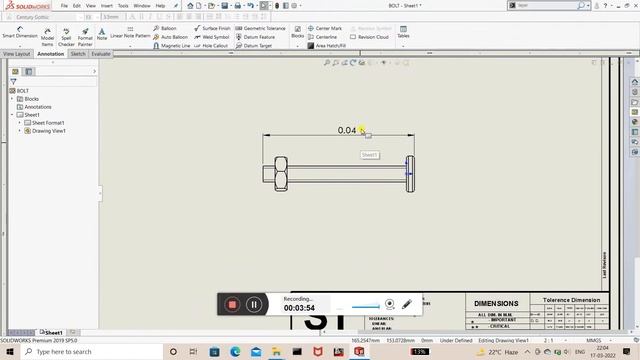Print the drawing using the printer icon
Viewport: 640px width, 360px height.
click(238, 6)
